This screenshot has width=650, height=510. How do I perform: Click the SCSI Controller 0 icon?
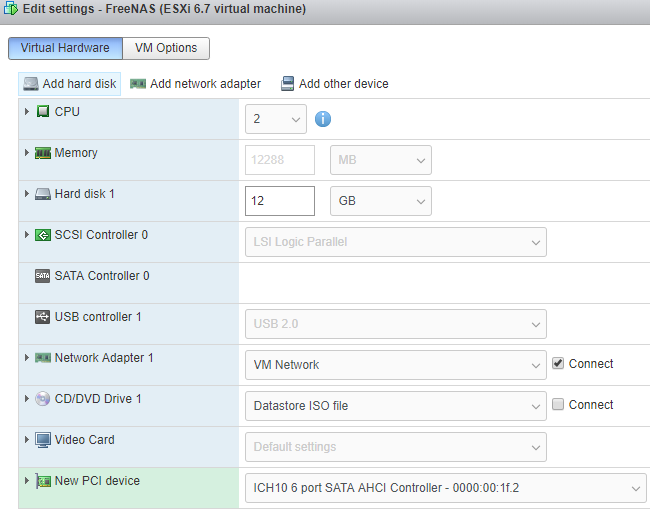(x=43, y=235)
